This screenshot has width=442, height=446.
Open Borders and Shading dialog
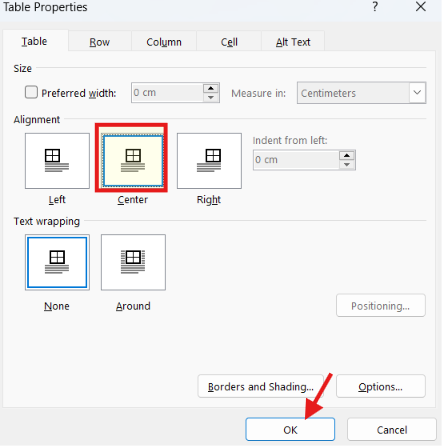tap(261, 386)
